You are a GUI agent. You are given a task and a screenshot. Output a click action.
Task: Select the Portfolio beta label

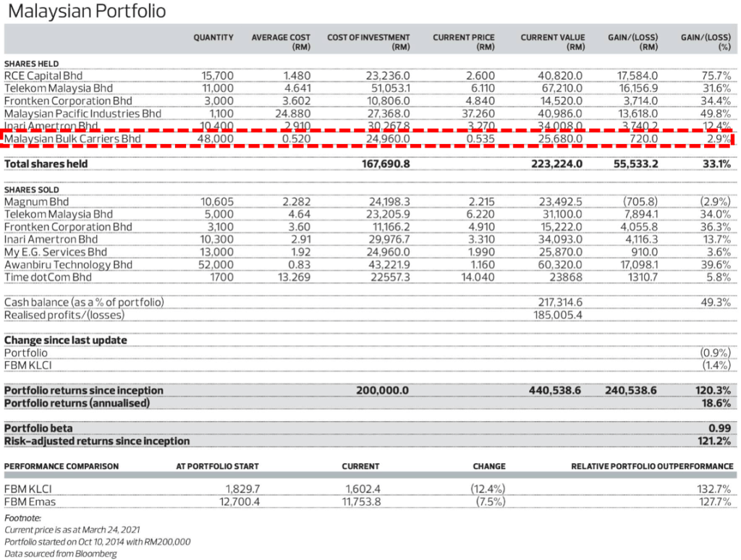click(x=38, y=428)
